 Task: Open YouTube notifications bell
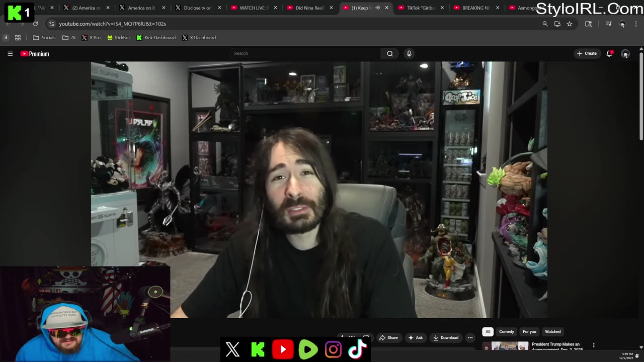[x=609, y=53]
